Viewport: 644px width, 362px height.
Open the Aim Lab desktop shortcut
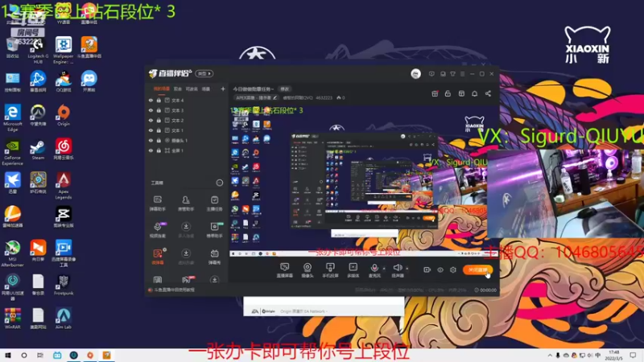pos(64,318)
